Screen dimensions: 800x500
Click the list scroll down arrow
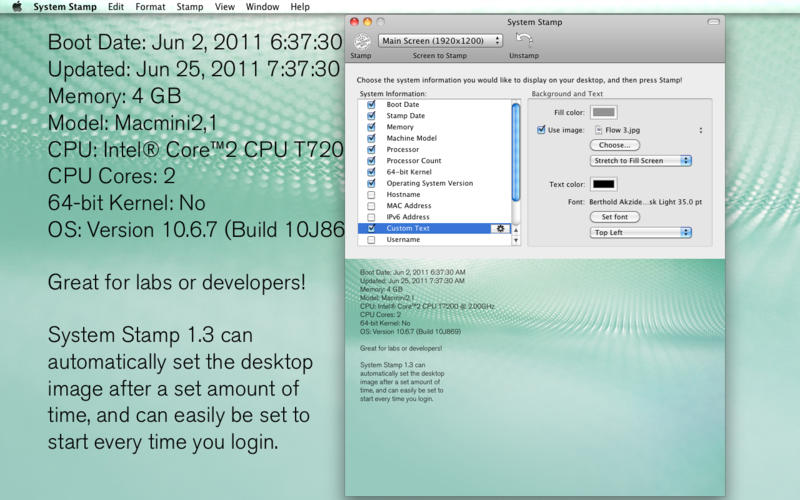click(516, 239)
